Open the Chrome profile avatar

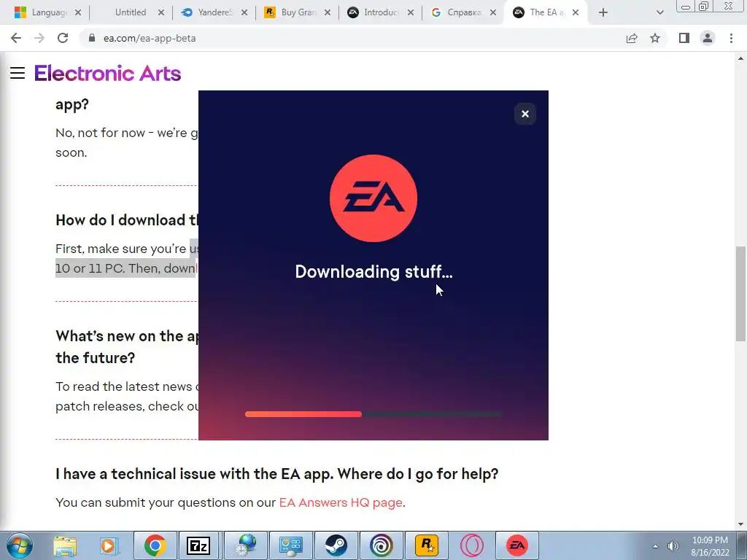pyautogui.click(x=708, y=38)
